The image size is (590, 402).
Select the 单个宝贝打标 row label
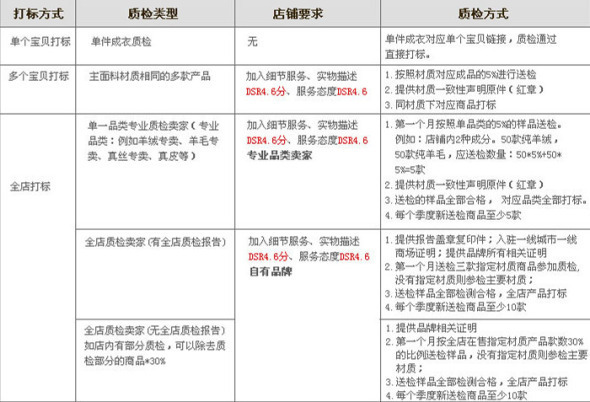pos(40,41)
